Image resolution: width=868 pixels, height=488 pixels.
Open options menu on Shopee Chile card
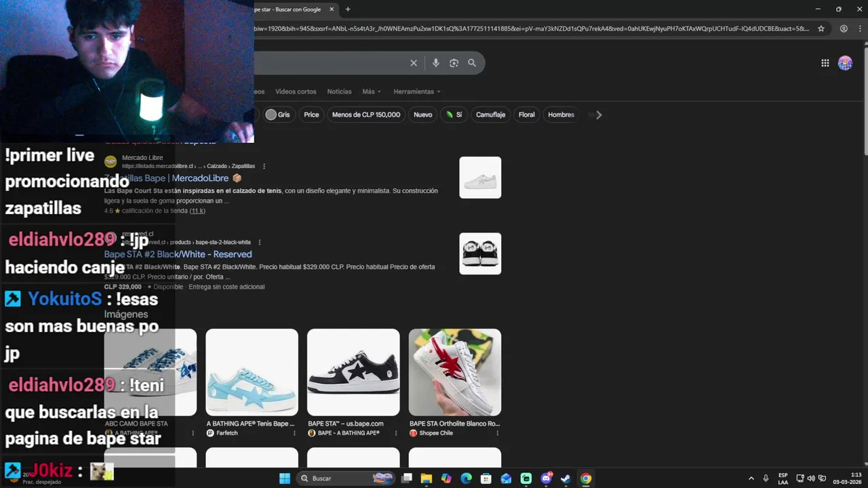(497, 433)
